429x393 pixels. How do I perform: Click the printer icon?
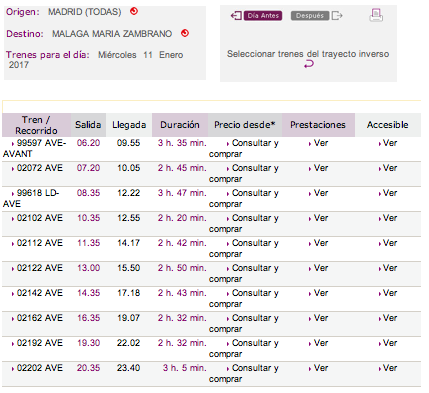[x=376, y=15]
